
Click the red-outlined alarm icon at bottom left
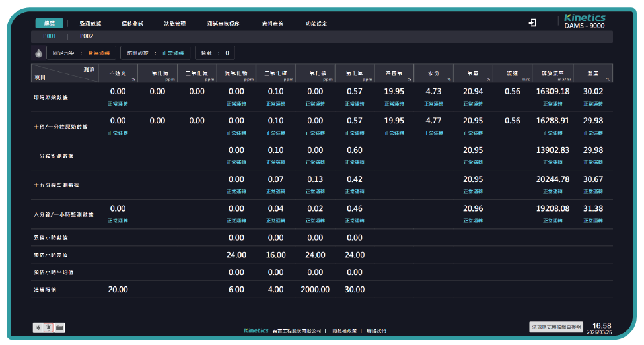click(49, 327)
